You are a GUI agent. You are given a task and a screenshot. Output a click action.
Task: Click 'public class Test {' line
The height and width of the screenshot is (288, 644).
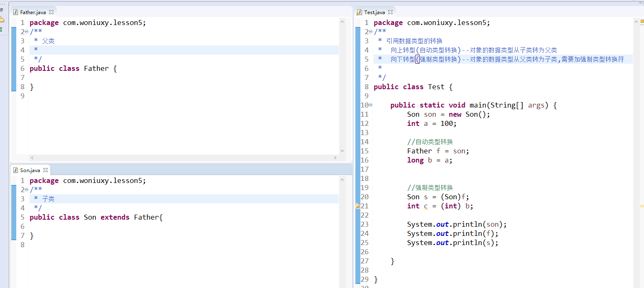click(413, 87)
